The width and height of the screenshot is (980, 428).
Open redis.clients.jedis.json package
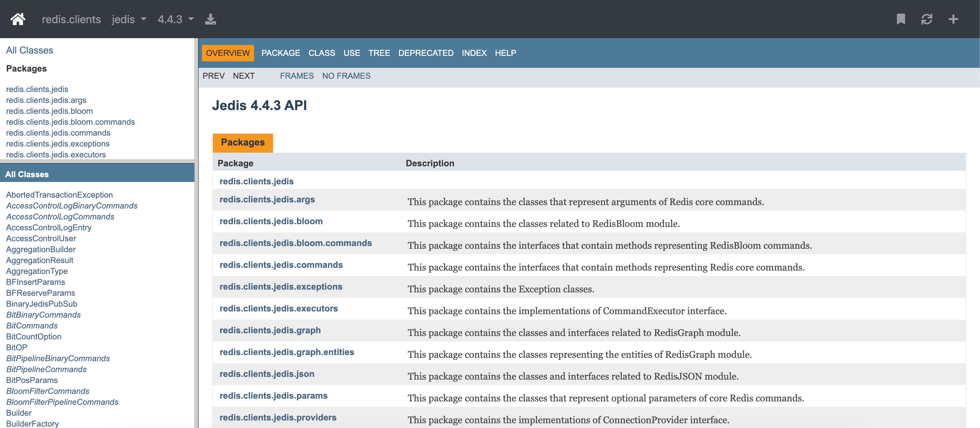point(267,374)
